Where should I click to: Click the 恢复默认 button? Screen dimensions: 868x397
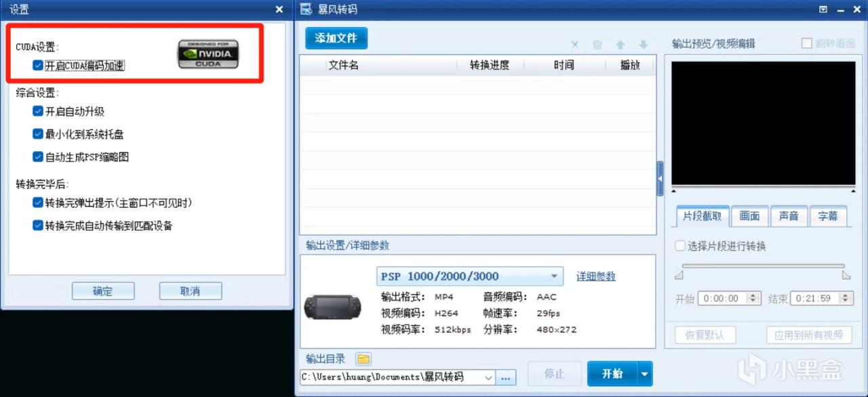click(x=705, y=335)
